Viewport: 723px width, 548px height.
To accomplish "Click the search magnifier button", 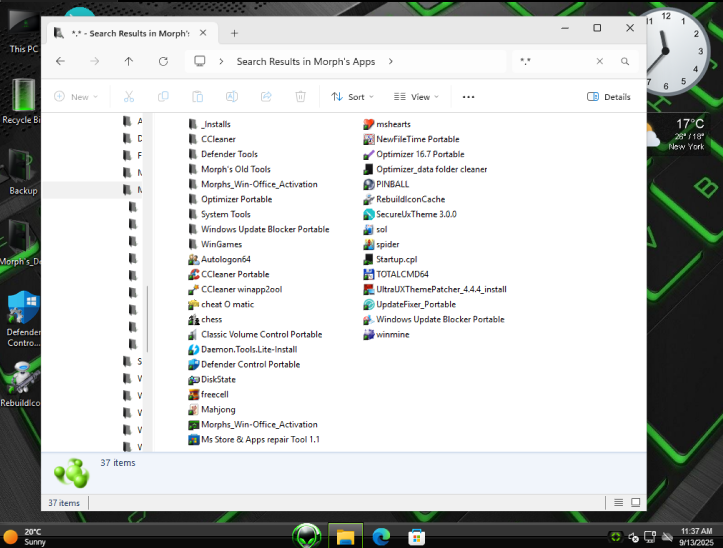I will [625, 61].
